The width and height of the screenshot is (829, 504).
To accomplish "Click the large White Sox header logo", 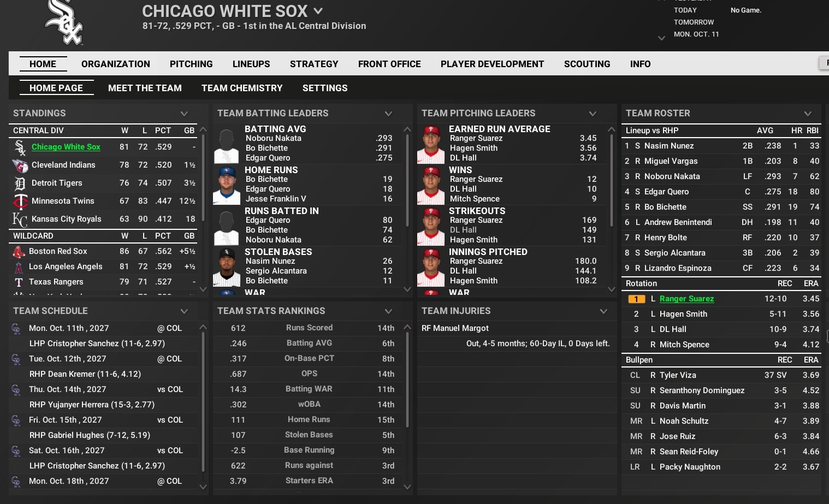I will [64, 22].
